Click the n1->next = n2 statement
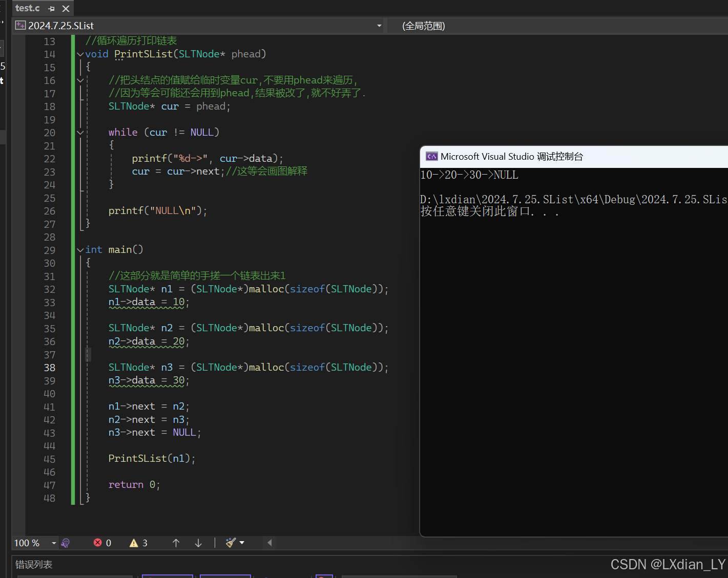728x578 pixels. click(149, 406)
